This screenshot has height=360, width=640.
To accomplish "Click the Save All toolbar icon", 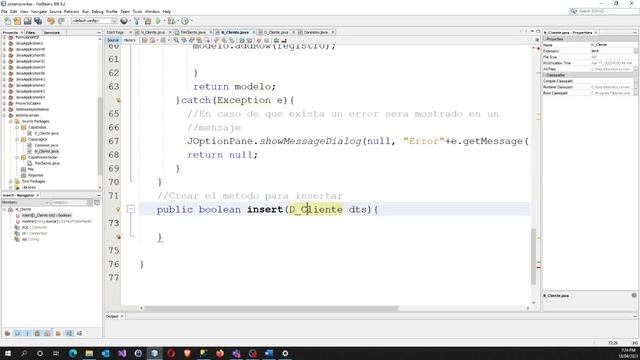I will click(x=38, y=21).
